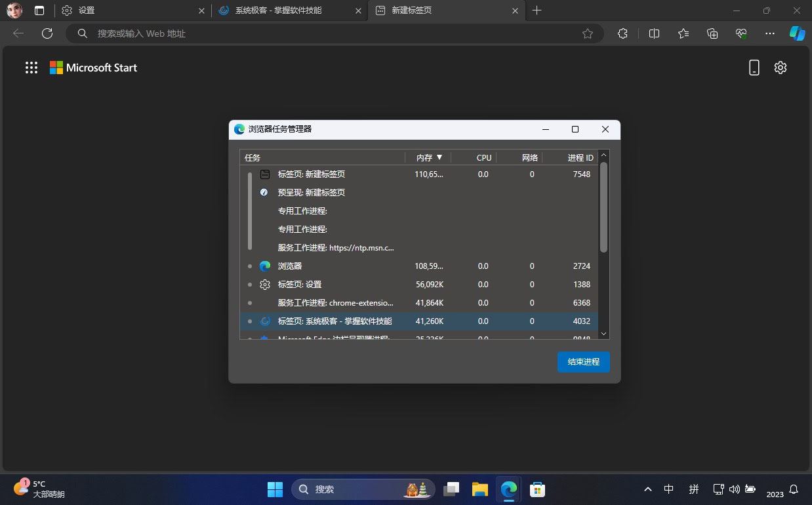Image resolution: width=812 pixels, height=505 pixels.
Task: Refresh the current page
Action: 47,33
